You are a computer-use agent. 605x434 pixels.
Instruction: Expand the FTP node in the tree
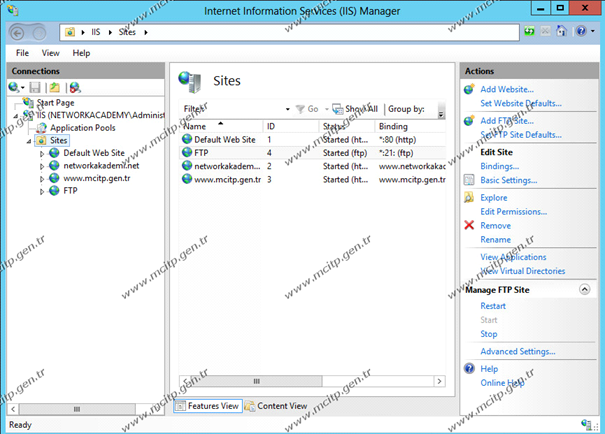point(42,191)
